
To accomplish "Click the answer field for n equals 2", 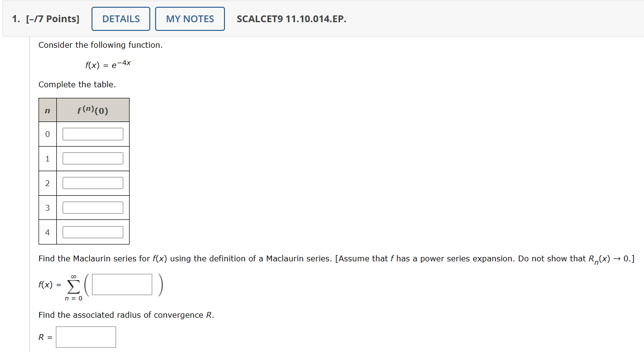I will pyautogui.click(x=92, y=183).
